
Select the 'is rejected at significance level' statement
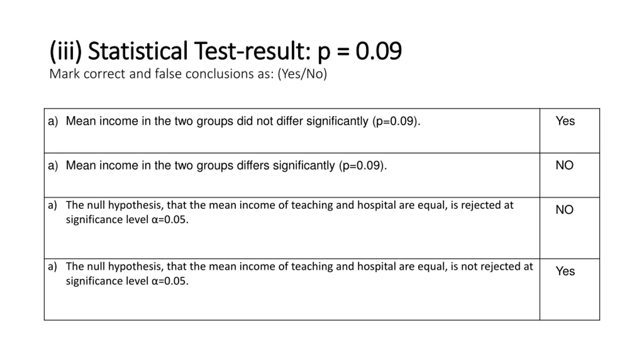click(x=290, y=212)
